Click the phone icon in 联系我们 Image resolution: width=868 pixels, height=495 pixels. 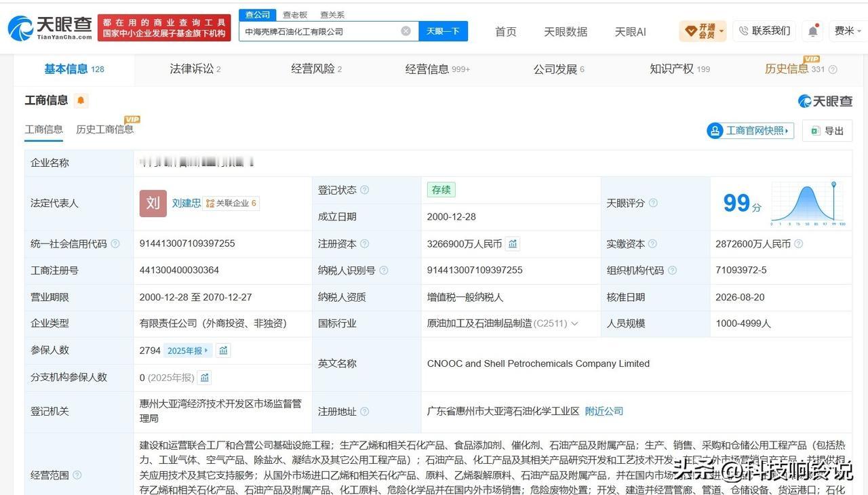coord(744,31)
